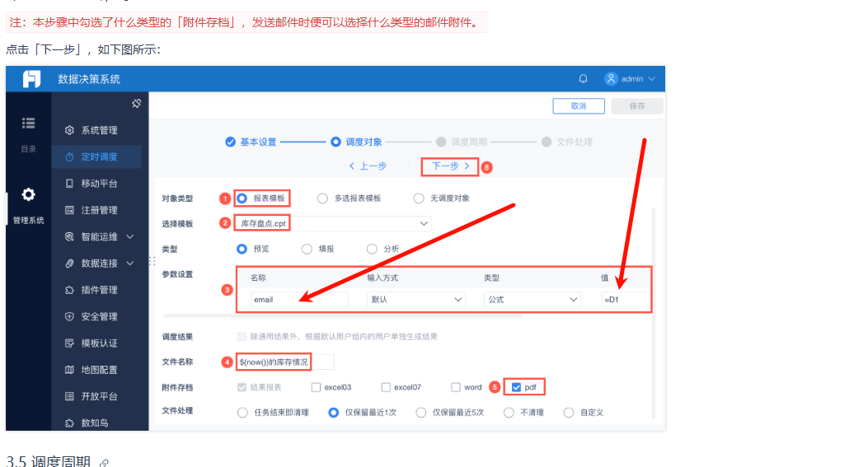Go to the 调度周期 step
868x467 pixels.
click(x=462, y=142)
